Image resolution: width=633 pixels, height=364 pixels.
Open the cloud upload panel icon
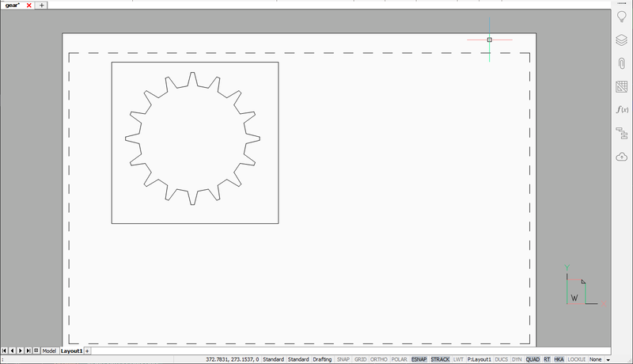click(622, 157)
